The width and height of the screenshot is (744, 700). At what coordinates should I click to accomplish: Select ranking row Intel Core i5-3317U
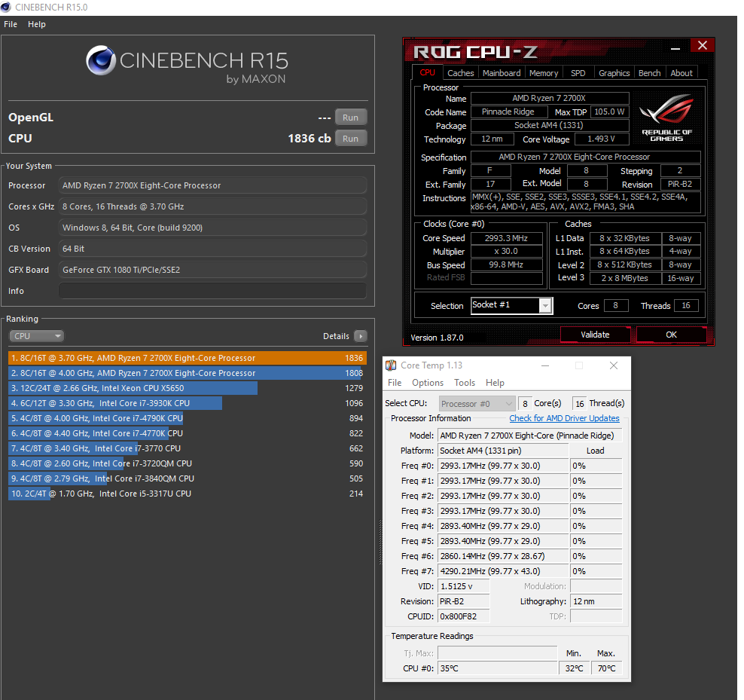(x=188, y=494)
